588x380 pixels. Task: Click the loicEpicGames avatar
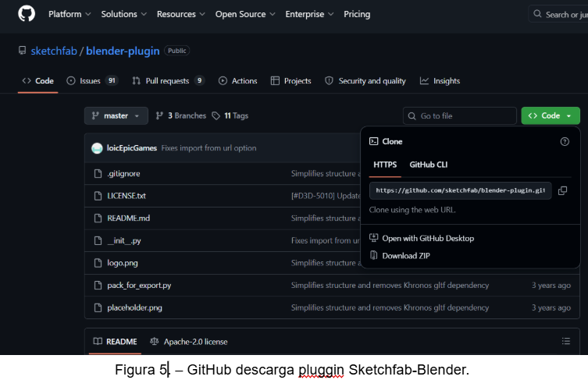click(x=97, y=148)
